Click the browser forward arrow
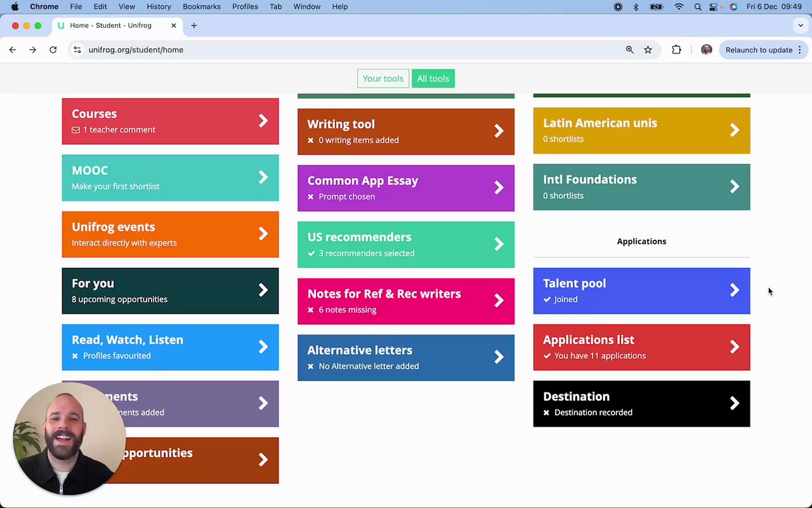 click(32, 50)
